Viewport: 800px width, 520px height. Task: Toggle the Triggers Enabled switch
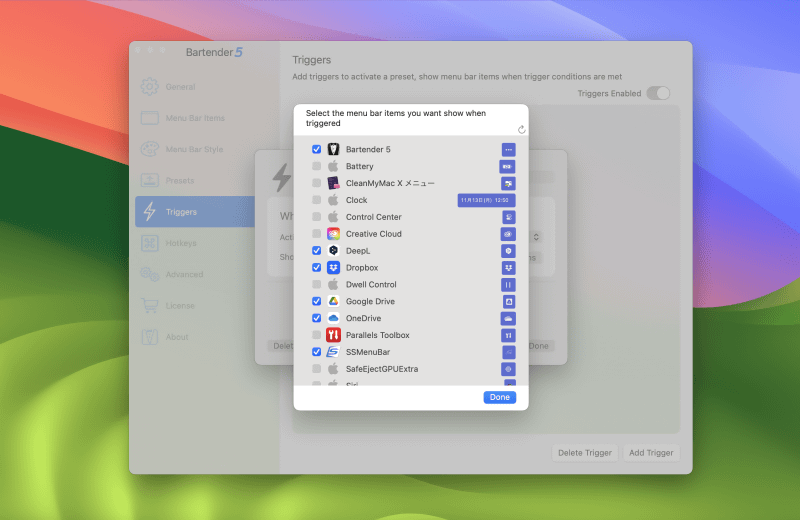click(x=658, y=93)
